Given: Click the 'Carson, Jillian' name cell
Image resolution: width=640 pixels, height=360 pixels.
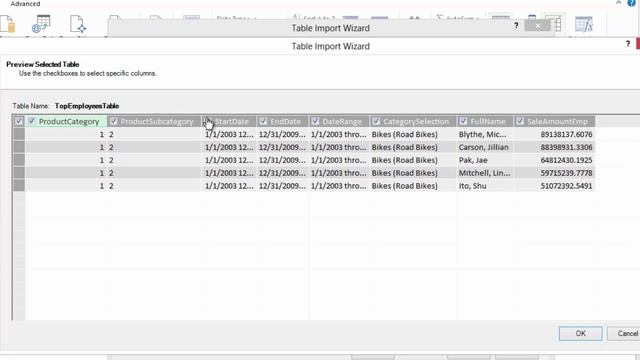Looking at the screenshot, I should pos(485,147).
